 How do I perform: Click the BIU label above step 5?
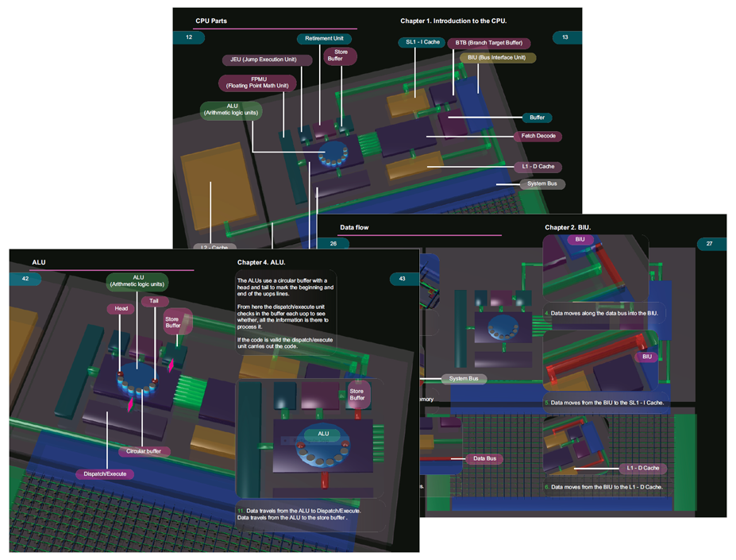(x=647, y=357)
